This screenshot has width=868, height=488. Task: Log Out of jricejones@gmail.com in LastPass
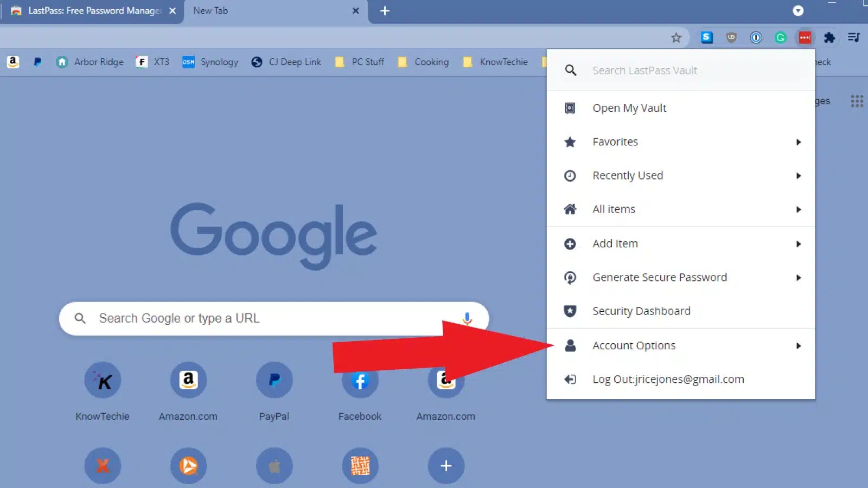(x=668, y=379)
